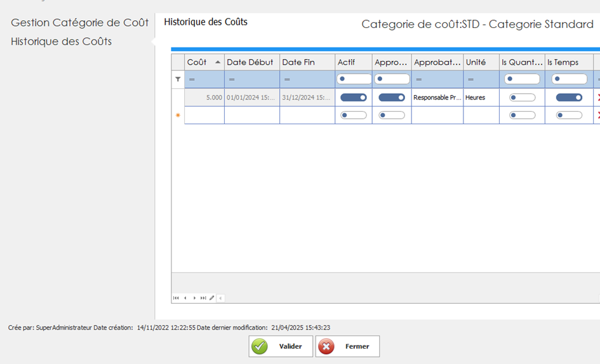
Task: Open Gestion Catégorie de Coût section
Action: tap(80, 23)
